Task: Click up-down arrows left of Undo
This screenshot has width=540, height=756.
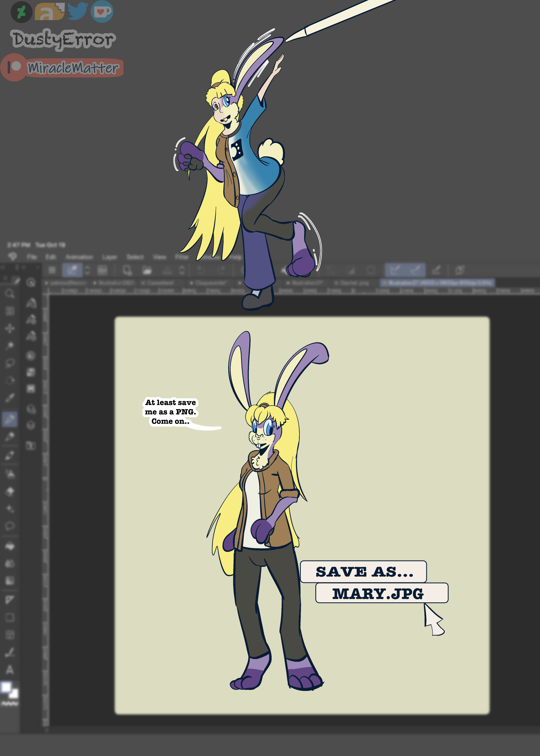Action: tap(182, 270)
